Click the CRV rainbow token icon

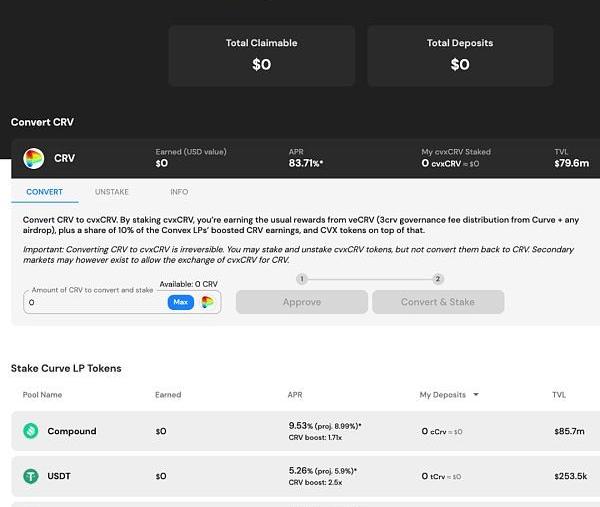33,158
